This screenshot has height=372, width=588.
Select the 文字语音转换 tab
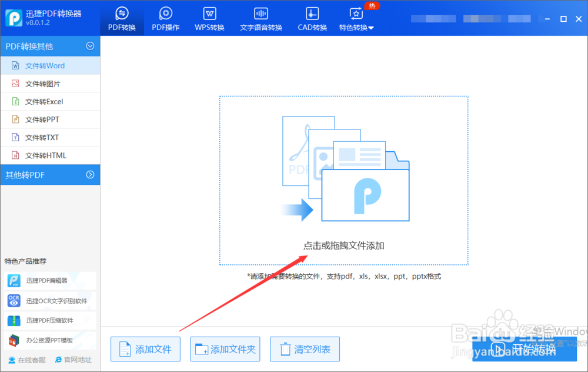click(261, 18)
